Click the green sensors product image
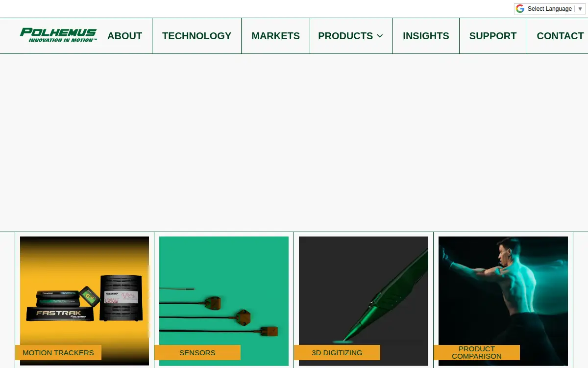Screen dimensions: 588x368 [224, 301]
